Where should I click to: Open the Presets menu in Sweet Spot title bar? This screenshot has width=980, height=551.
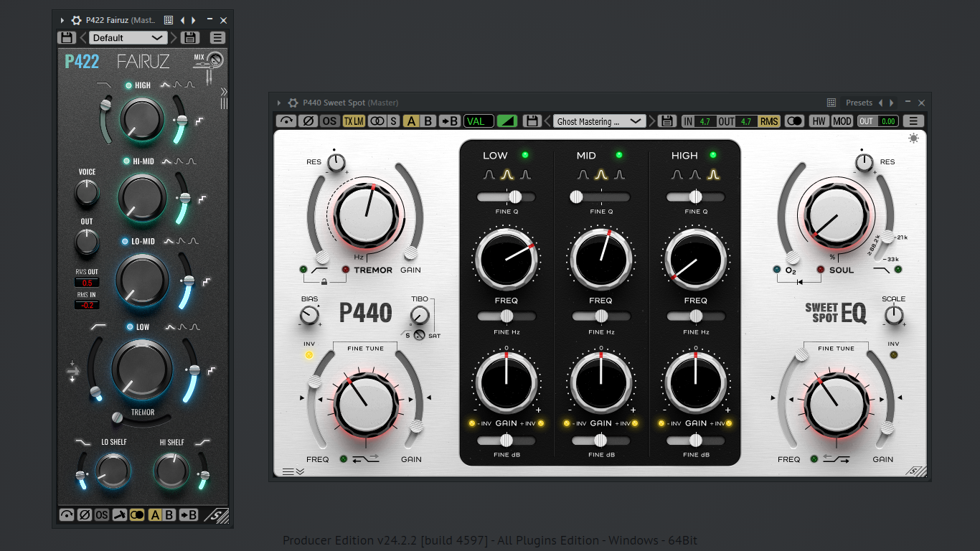[859, 103]
